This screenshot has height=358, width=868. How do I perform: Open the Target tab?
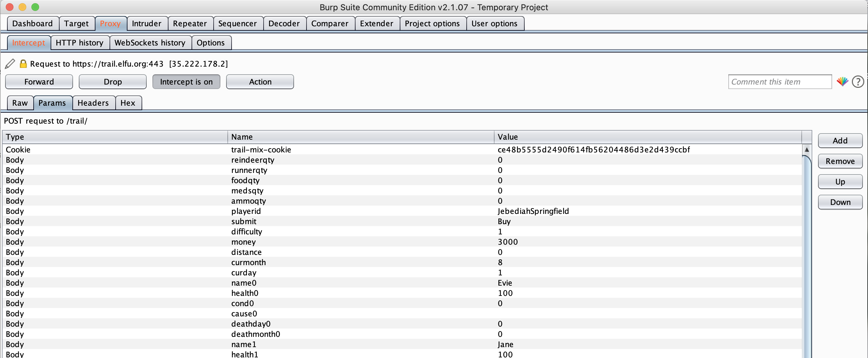click(x=77, y=24)
